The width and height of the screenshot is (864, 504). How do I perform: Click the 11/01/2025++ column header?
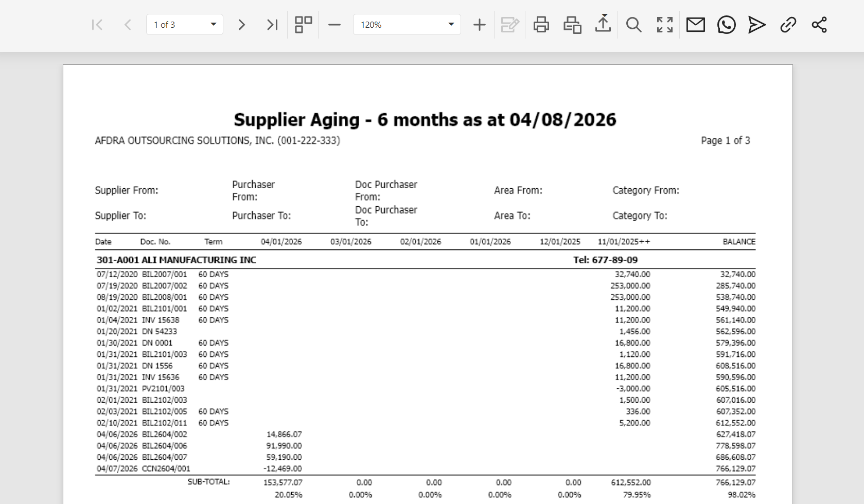click(624, 242)
